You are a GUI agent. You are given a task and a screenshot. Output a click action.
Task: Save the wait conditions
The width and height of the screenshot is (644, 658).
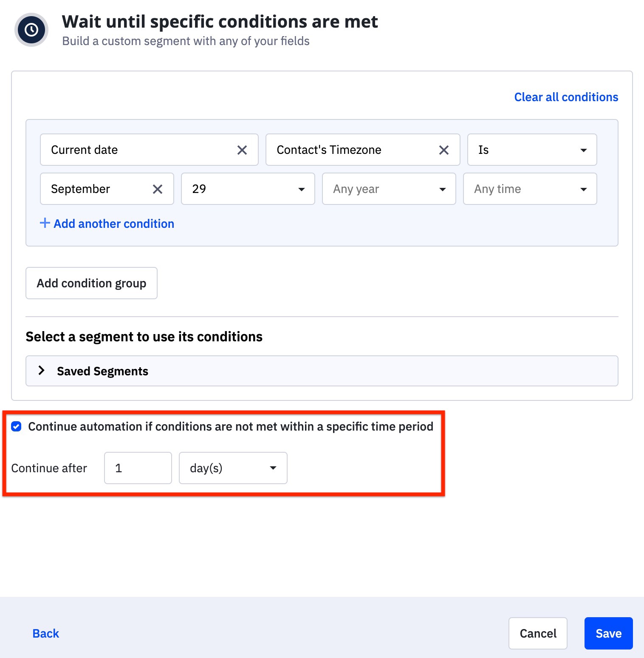(x=608, y=633)
